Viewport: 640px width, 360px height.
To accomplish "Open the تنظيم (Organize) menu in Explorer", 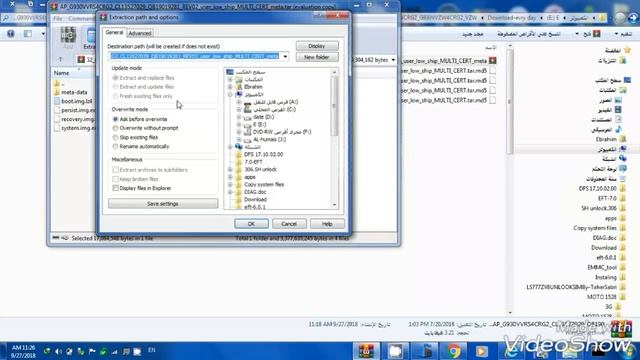I will 623,34.
